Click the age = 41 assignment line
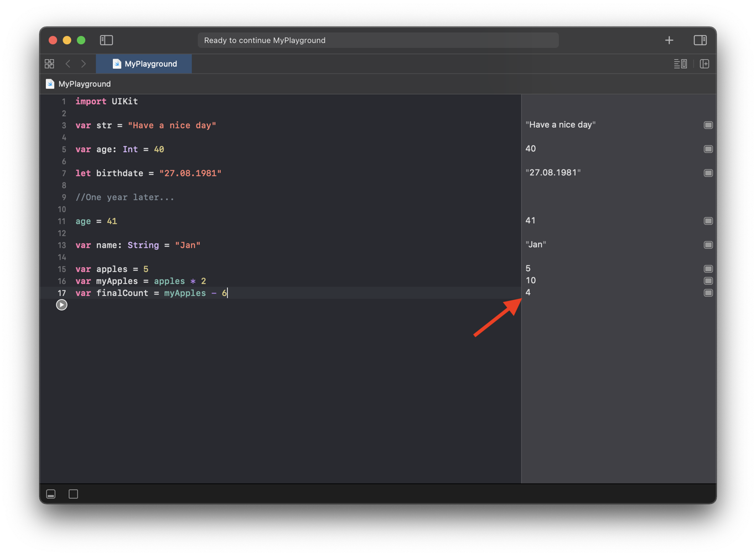Screen dimensions: 756x556 pyautogui.click(x=96, y=221)
